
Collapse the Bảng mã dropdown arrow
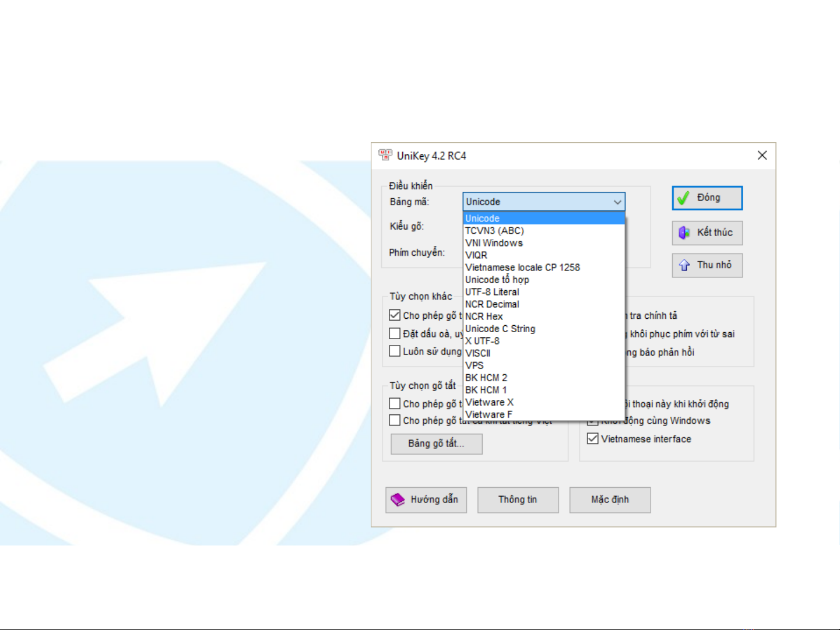click(x=617, y=202)
